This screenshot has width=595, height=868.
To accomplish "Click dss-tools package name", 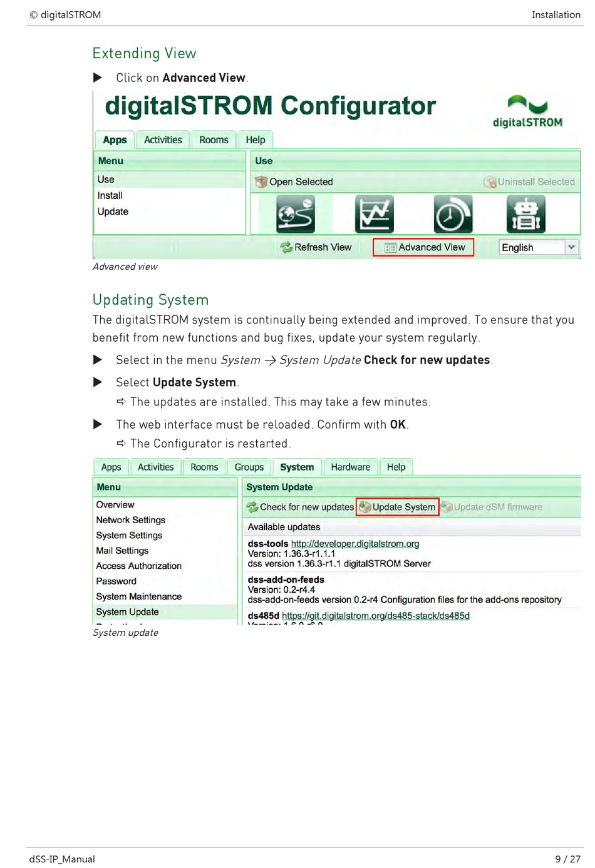I will 268,544.
